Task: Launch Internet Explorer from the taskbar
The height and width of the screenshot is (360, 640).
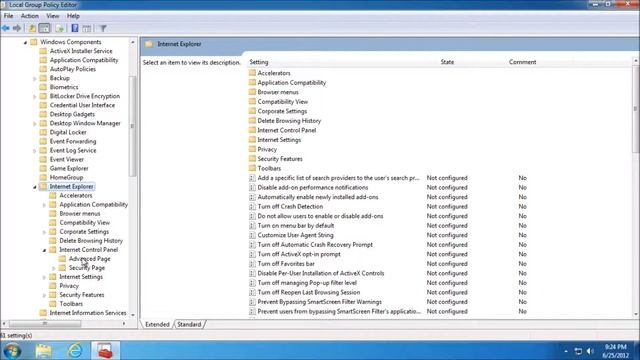Action: point(75,351)
